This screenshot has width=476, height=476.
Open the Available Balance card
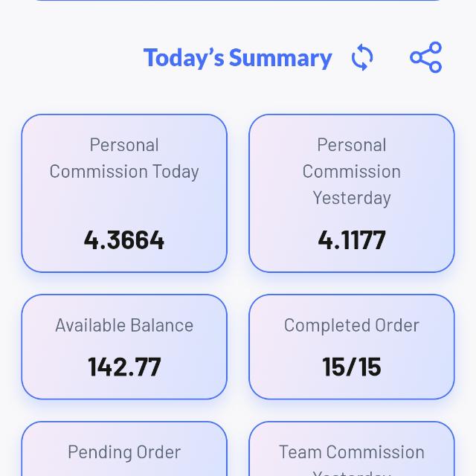click(124, 347)
